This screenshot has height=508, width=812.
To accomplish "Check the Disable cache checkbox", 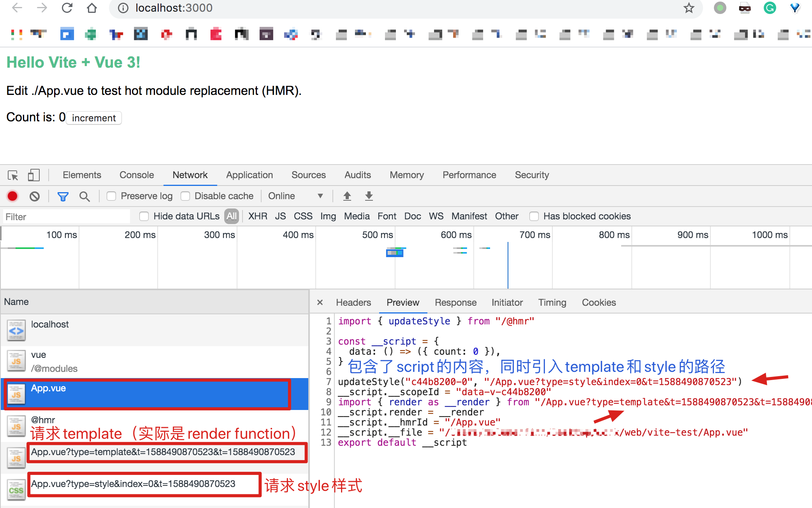I will [186, 196].
